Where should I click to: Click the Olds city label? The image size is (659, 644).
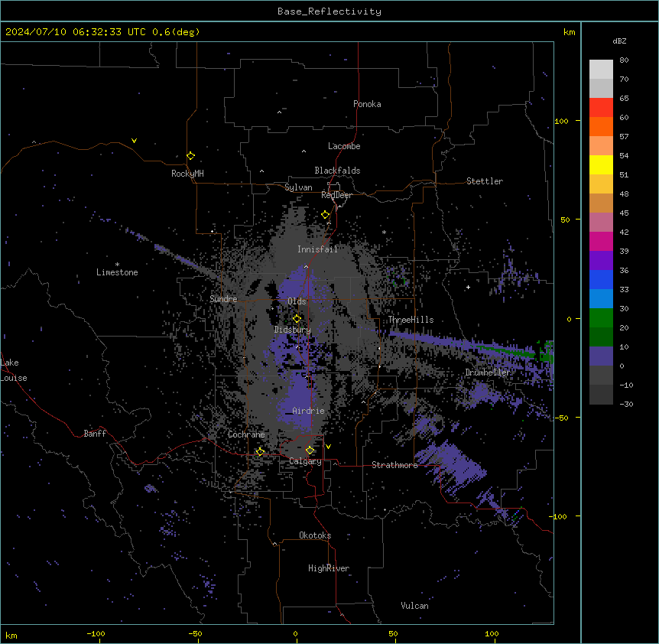[x=297, y=301]
